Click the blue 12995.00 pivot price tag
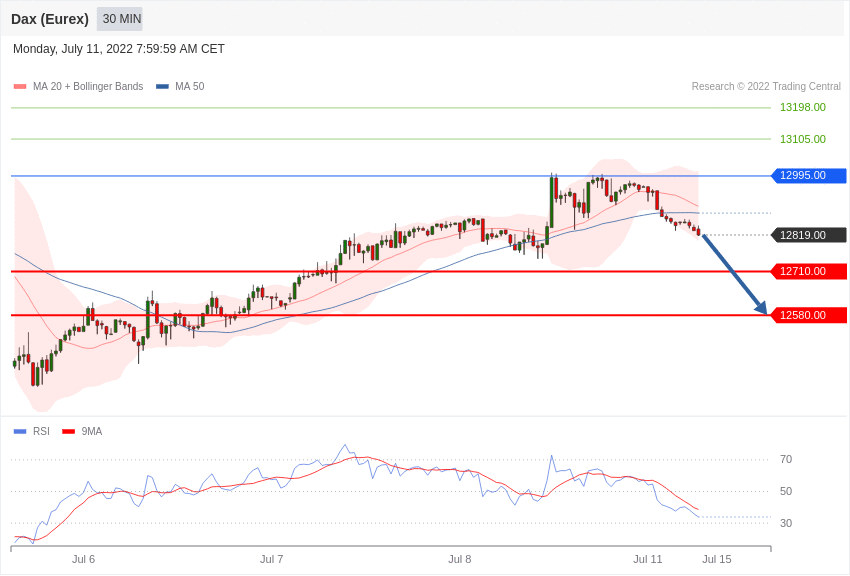Screen dimensions: 850x576 tap(809, 176)
